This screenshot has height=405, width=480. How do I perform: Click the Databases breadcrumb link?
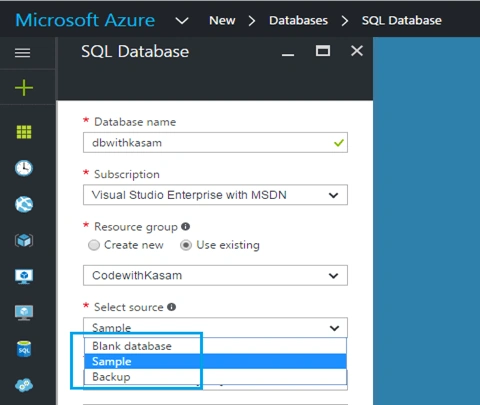click(x=298, y=21)
